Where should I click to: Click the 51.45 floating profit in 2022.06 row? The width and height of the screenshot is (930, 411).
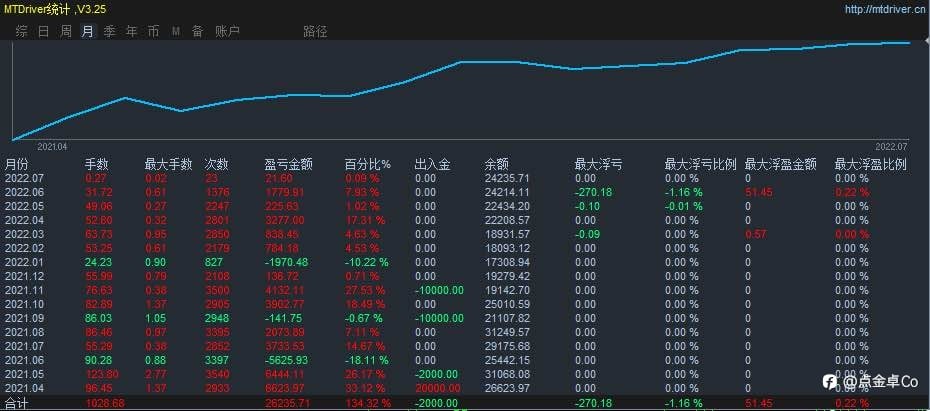(x=759, y=192)
